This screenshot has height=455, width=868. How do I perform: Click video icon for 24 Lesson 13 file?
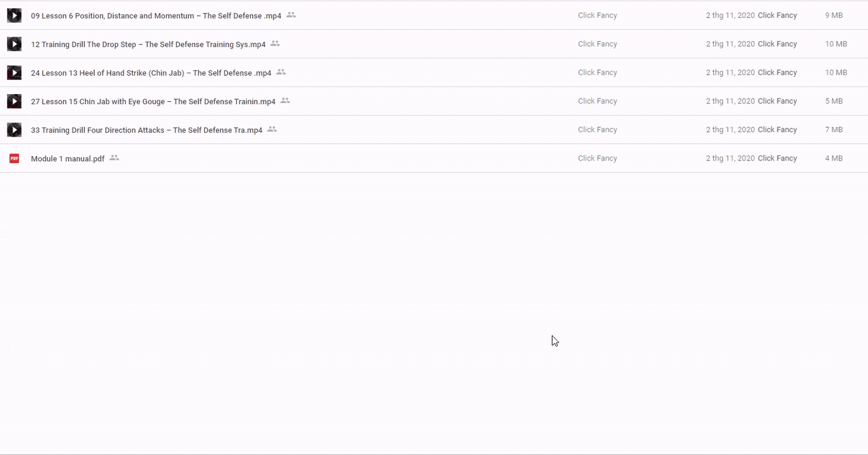coord(14,73)
